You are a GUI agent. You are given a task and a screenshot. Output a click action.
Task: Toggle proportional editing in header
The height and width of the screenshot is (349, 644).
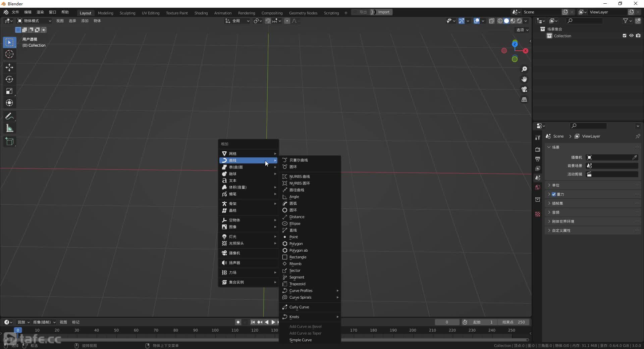(287, 21)
